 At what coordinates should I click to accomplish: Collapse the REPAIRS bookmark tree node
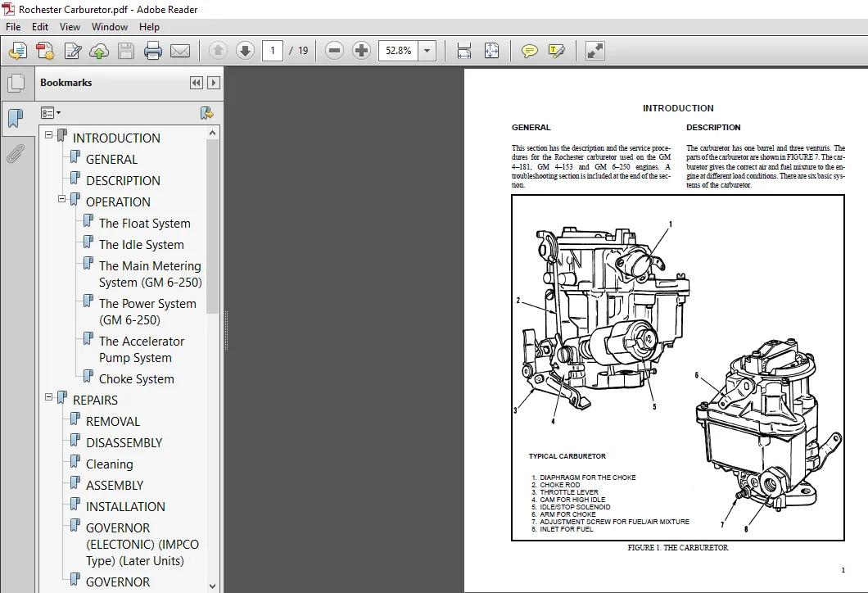[48, 397]
